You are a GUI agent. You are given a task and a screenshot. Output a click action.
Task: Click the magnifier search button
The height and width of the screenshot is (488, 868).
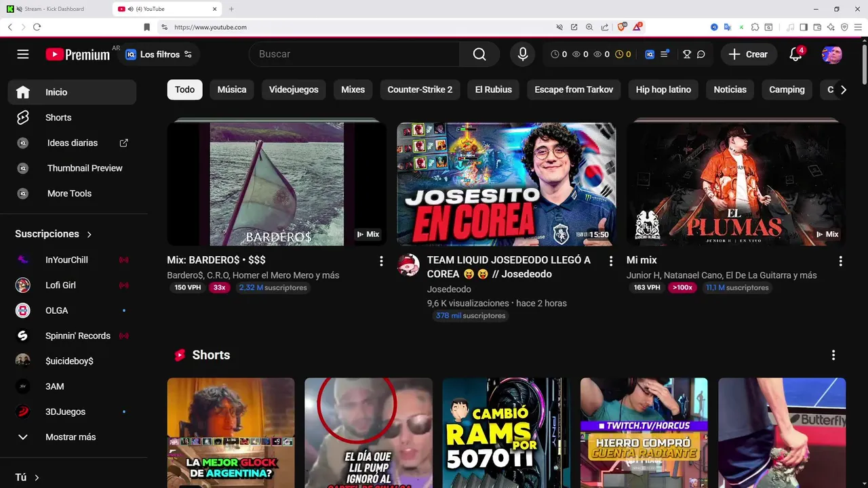479,54
